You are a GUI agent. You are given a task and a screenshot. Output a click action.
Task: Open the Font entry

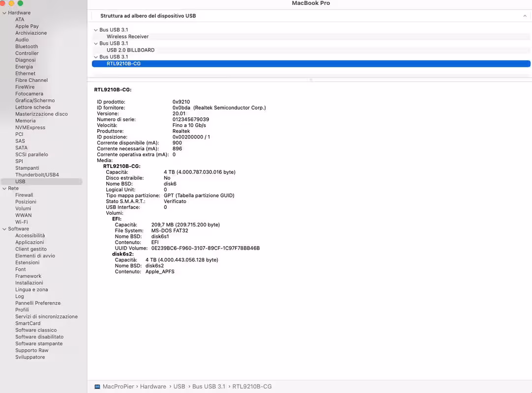tap(20, 270)
